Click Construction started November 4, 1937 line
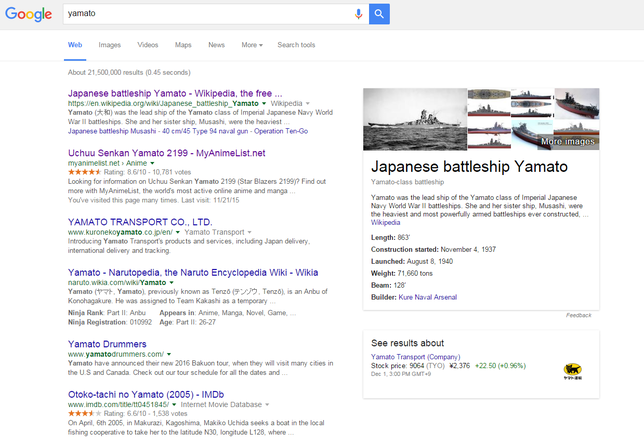644x446 pixels. (433, 249)
